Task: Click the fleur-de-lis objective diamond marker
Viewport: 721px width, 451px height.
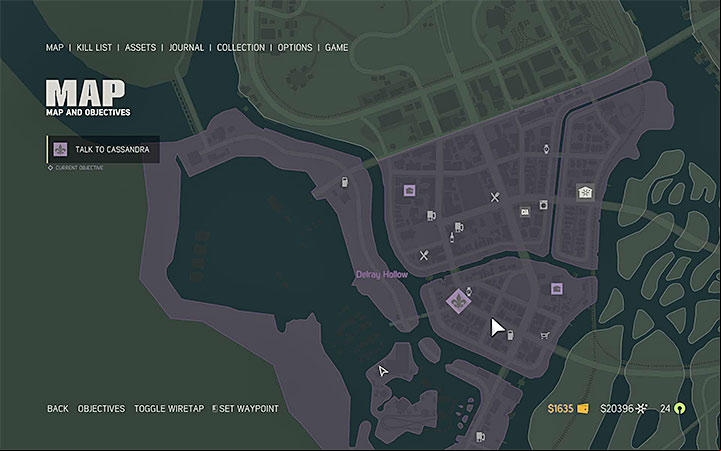Action: 458,302
